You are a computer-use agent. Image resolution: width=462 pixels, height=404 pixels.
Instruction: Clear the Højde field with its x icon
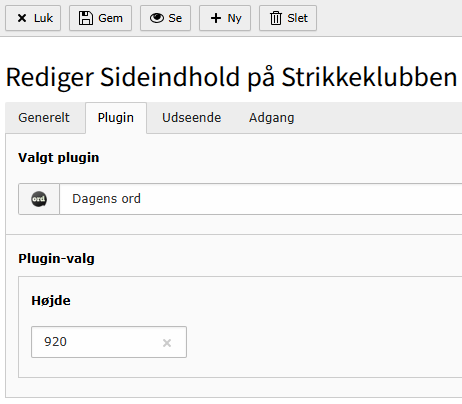[167, 343]
